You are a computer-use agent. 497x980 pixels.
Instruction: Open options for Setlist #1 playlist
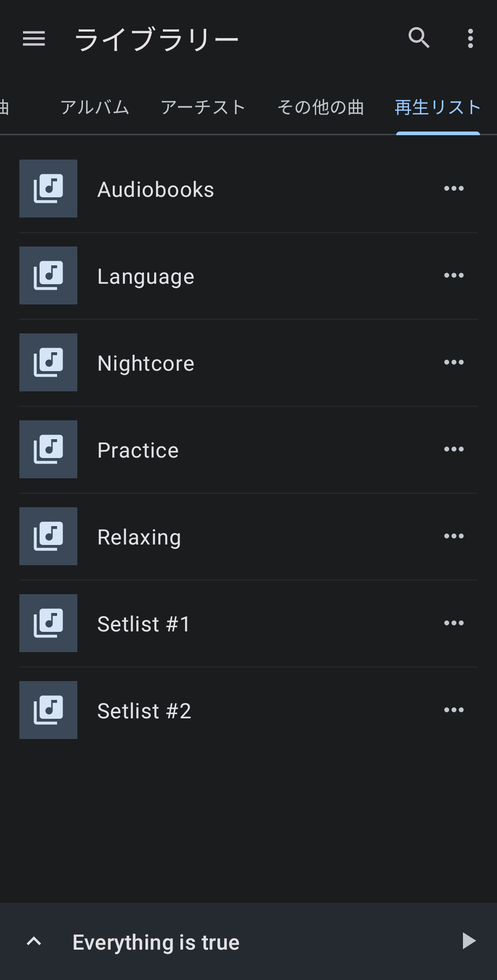tap(454, 623)
